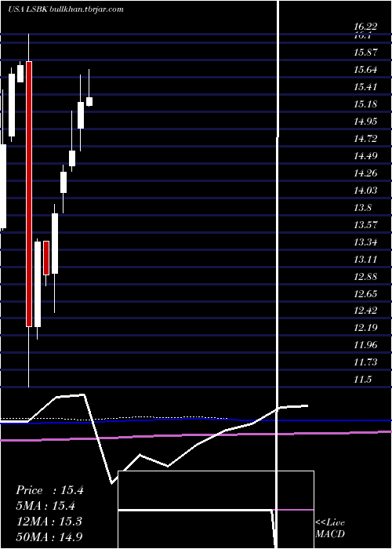Click the 13.8 price axis label

(x=362, y=208)
